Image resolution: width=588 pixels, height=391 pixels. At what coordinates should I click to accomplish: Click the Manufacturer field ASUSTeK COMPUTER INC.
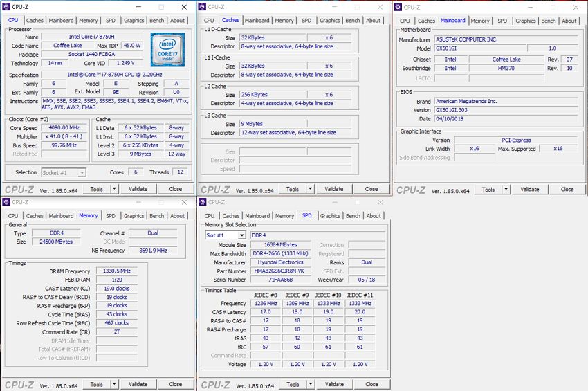tap(506, 39)
